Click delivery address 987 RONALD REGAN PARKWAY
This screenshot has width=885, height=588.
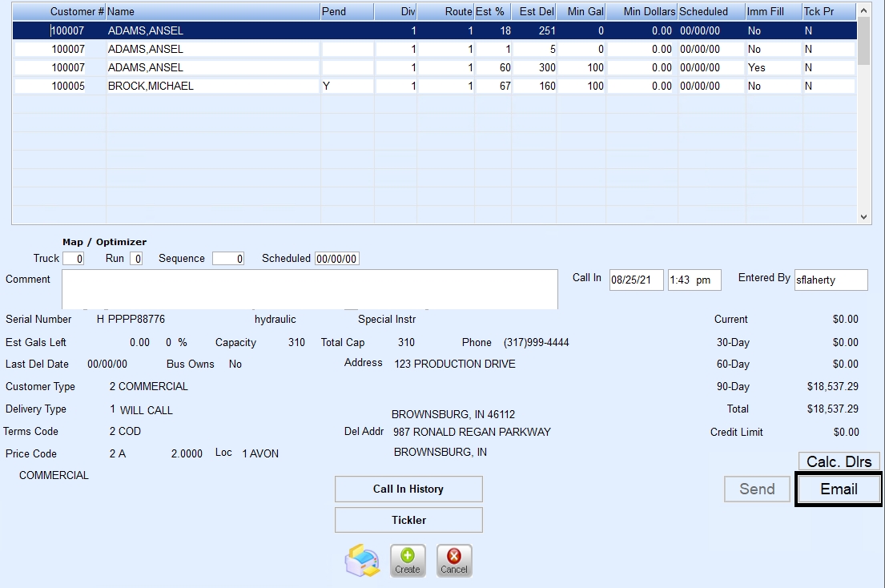coord(472,433)
